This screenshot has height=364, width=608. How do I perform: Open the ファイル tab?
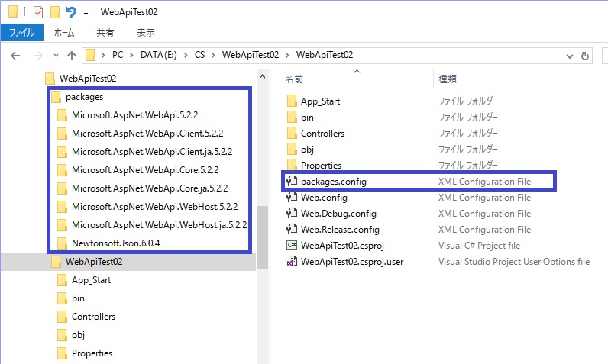coord(21,33)
